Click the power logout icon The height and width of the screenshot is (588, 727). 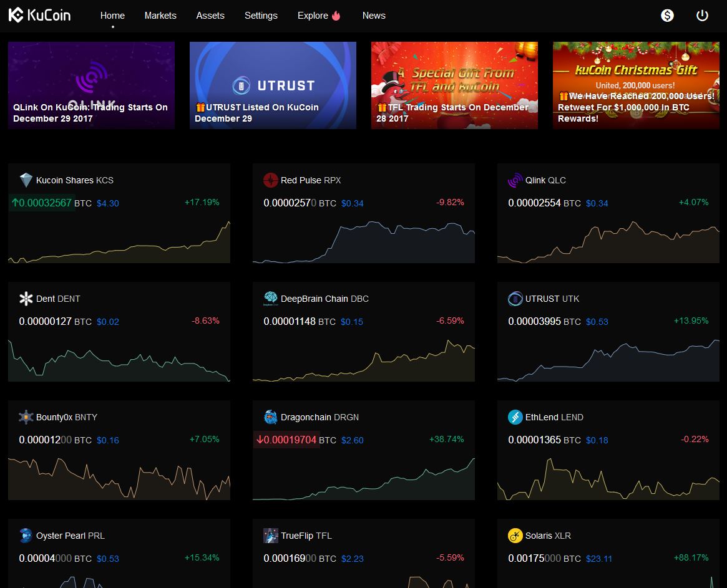[702, 16]
